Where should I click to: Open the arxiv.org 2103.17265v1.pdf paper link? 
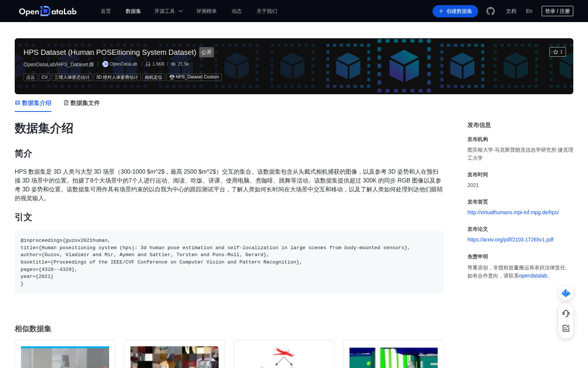point(510,240)
